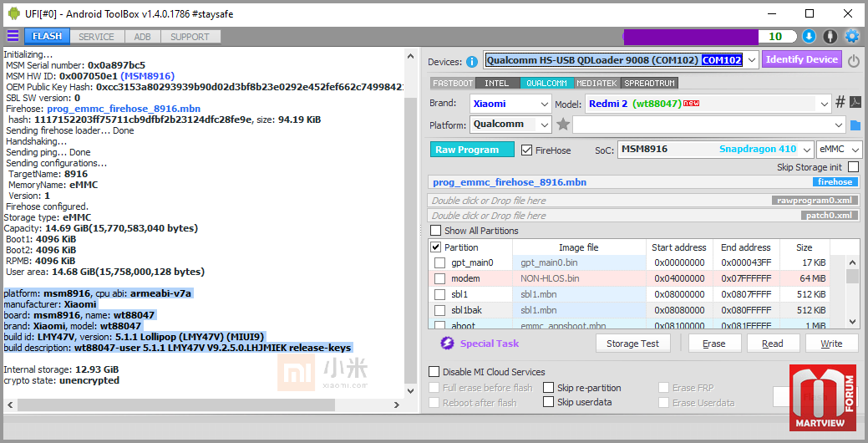The width and height of the screenshot is (868, 443).
Task: Switch to the SUPPORT tab
Action: pyautogui.click(x=190, y=37)
